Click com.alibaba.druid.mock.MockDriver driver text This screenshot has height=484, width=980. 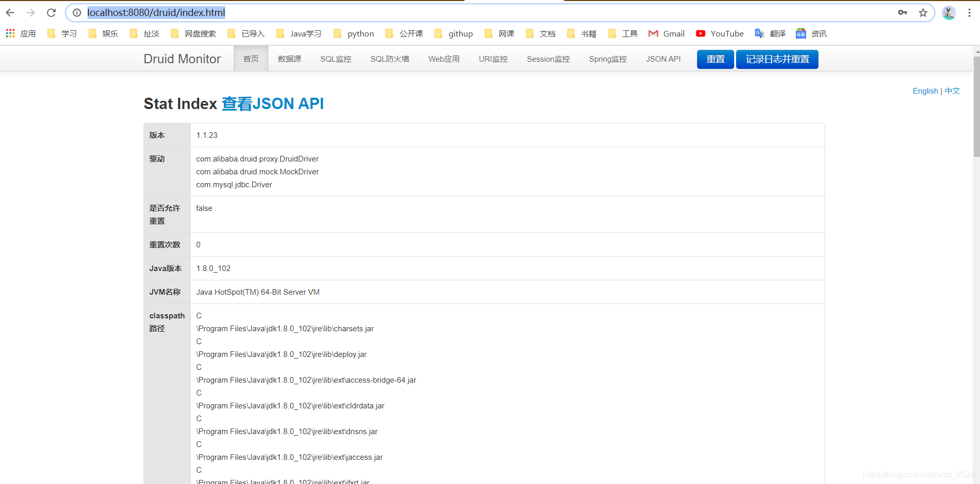pyautogui.click(x=257, y=172)
